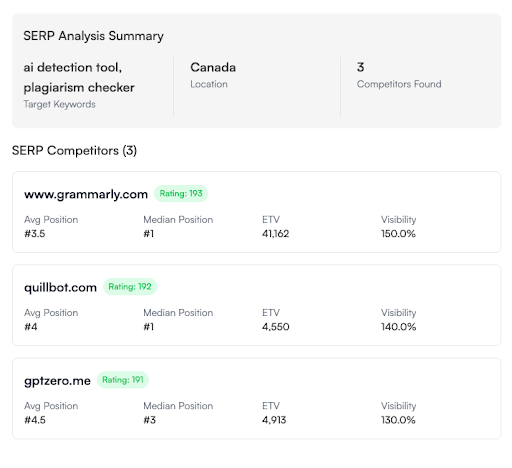Click the gptzero.me domain name
The width and height of the screenshot is (512, 468).
click(57, 381)
